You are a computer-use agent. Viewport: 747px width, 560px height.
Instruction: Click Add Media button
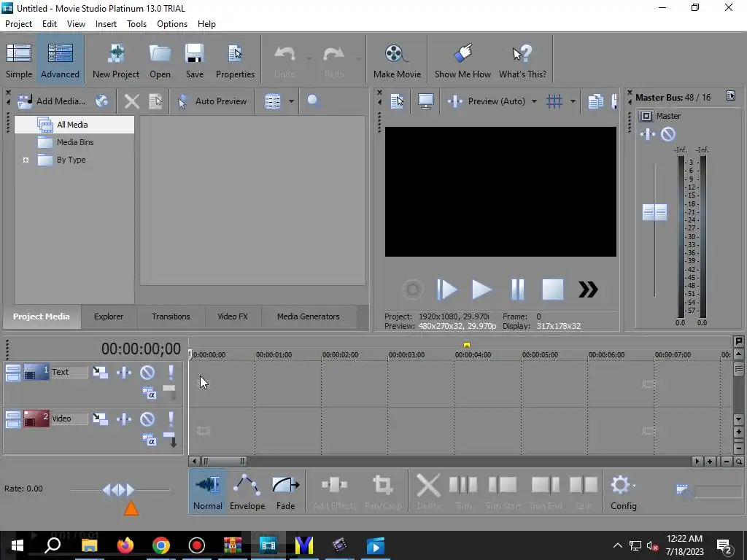[x=52, y=101]
